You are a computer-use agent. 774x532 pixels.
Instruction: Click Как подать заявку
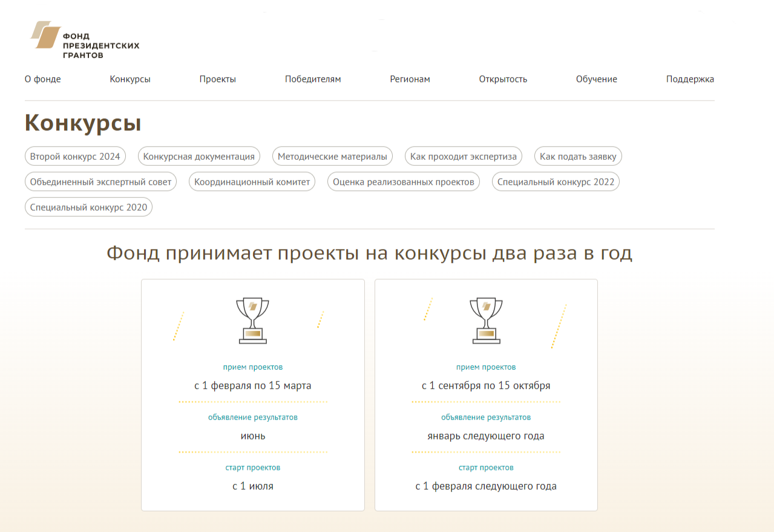(578, 157)
